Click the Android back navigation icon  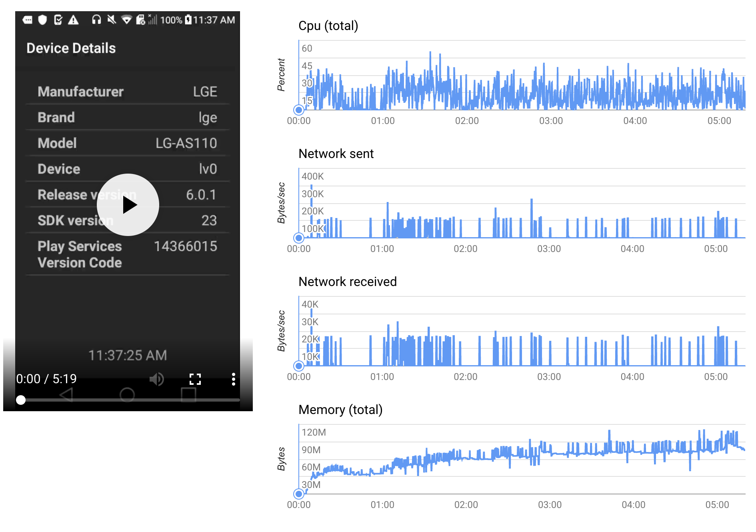tap(66, 395)
